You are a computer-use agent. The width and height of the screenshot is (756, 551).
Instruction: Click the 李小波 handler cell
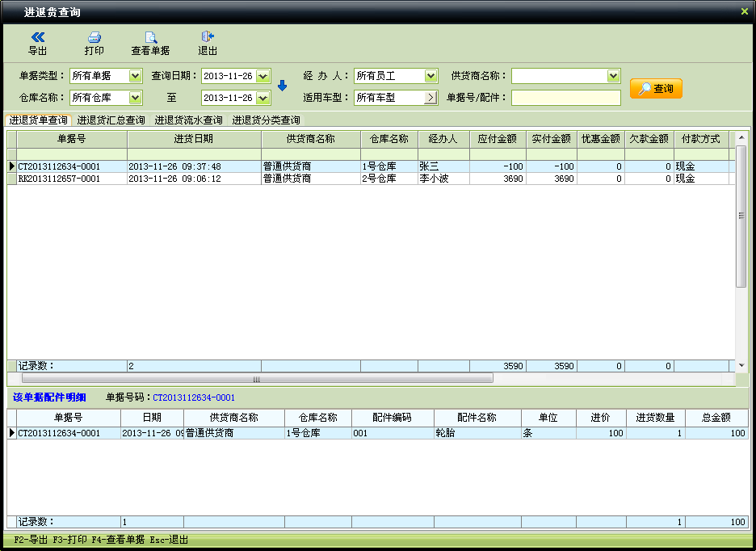tap(443, 179)
